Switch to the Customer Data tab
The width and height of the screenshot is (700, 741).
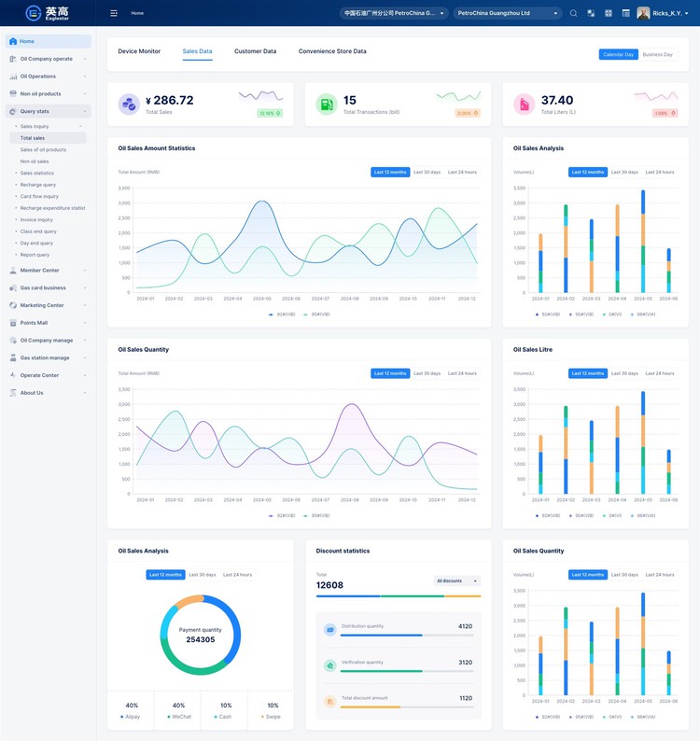coord(255,51)
